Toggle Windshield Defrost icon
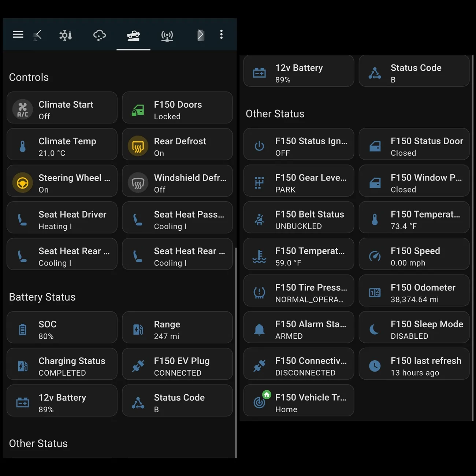The height and width of the screenshot is (476, 476). click(x=138, y=182)
